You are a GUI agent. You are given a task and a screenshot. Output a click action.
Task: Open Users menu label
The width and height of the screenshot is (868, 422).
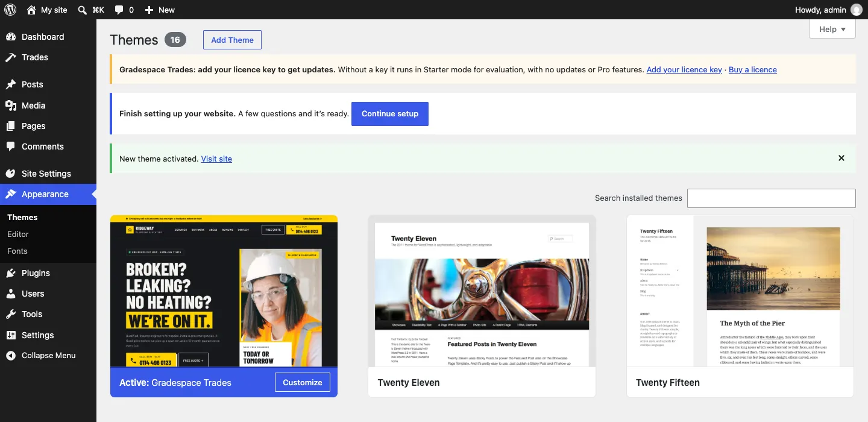tap(33, 294)
